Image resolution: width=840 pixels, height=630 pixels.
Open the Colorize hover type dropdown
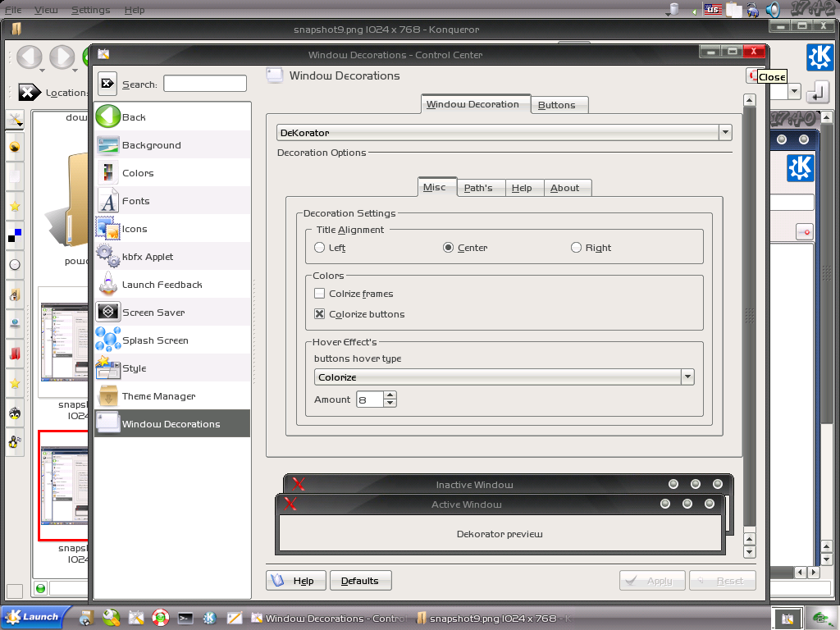pyautogui.click(x=504, y=377)
